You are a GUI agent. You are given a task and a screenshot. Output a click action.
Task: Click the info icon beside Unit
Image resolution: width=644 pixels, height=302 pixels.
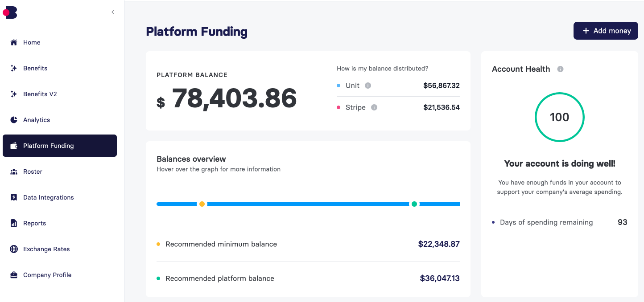point(368,86)
